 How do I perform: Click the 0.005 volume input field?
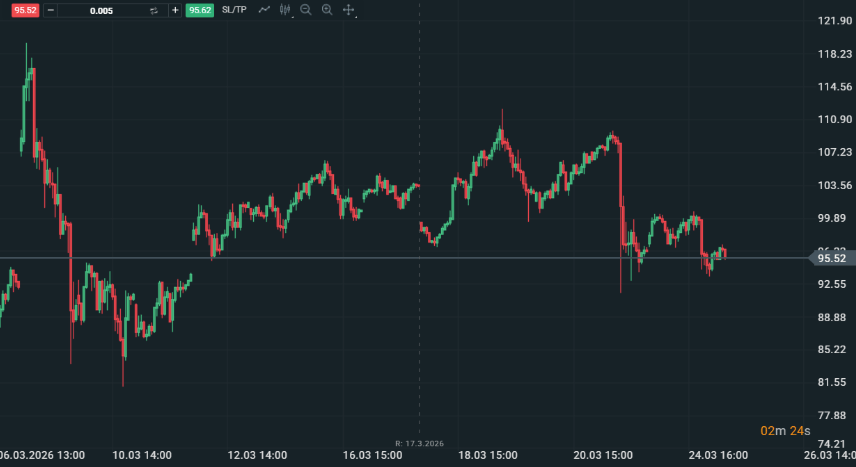(x=101, y=10)
